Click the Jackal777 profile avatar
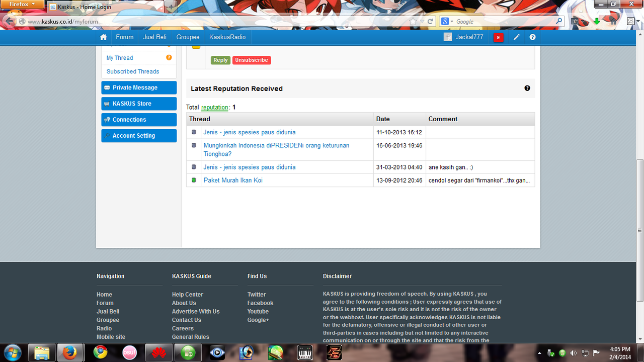The height and width of the screenshot is (362, 644). (448, 37)
